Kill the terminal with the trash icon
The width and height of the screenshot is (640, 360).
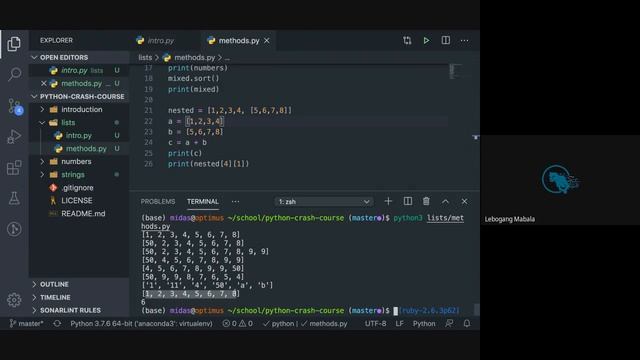point(426,201)
